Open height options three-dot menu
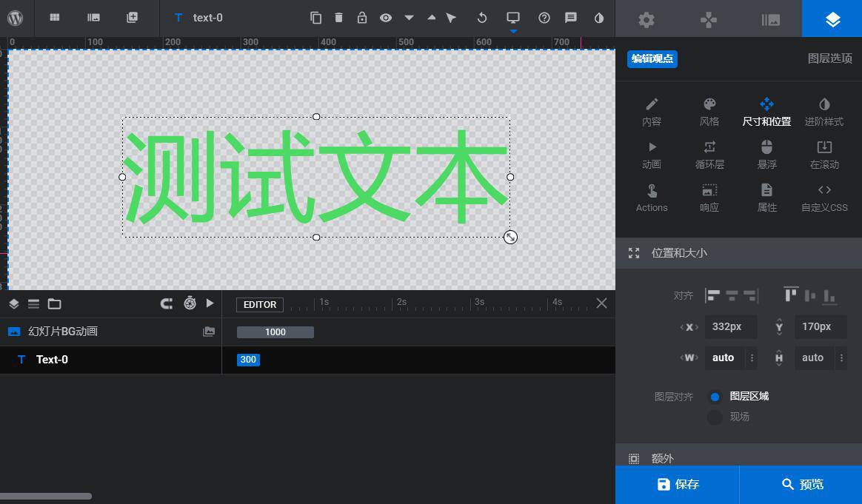 (842, 357)
